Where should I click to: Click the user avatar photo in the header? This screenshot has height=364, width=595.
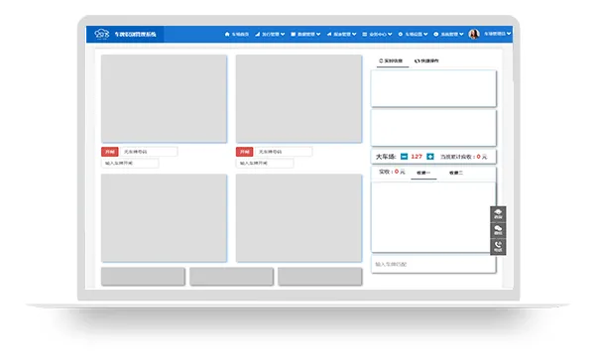click(474, 34)
